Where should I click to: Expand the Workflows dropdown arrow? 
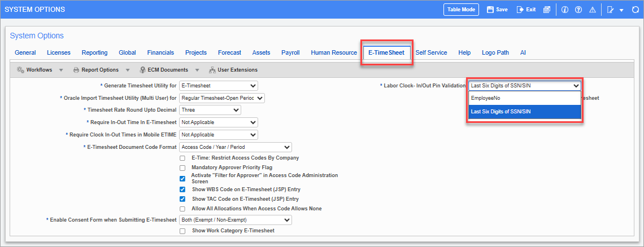coord(61,70)
